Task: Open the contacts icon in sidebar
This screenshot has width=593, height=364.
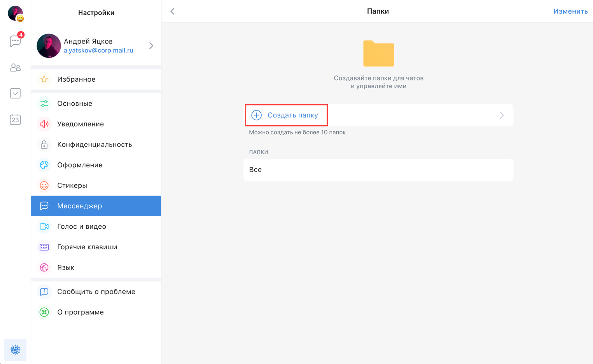Action: [16, 68]
